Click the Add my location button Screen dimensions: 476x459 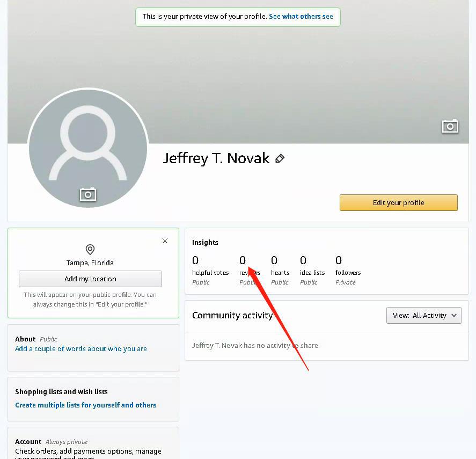tap(90, 279)
